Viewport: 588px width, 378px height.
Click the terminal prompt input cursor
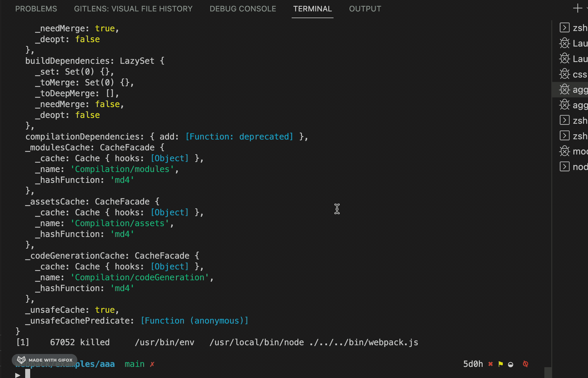[28, 374]
